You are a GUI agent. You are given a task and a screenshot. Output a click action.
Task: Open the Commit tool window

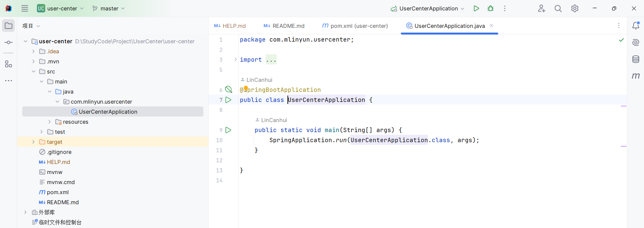click(x=9, y=43)
